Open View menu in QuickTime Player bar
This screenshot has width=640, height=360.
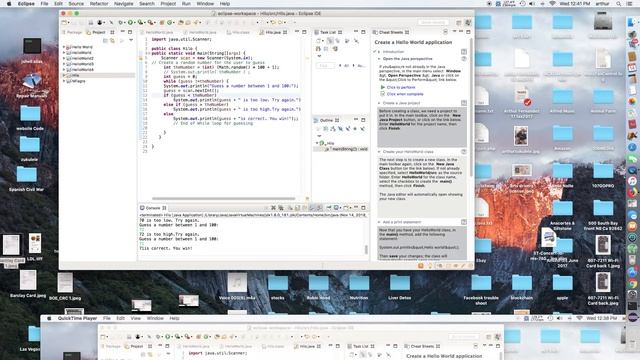135,318
